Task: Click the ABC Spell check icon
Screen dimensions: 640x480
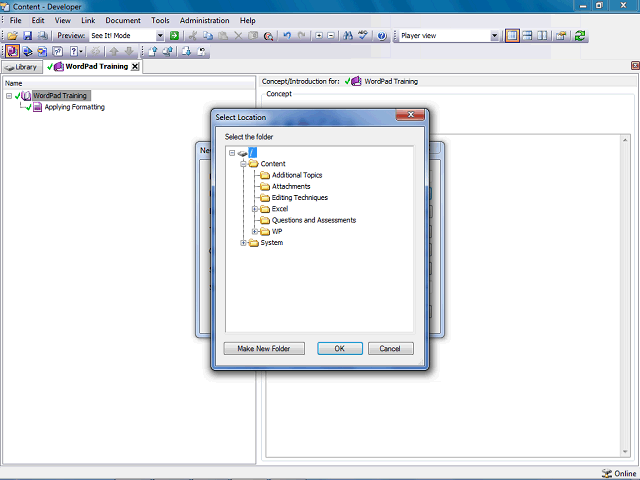Action: pyautogui.click(x=362, y=36)
